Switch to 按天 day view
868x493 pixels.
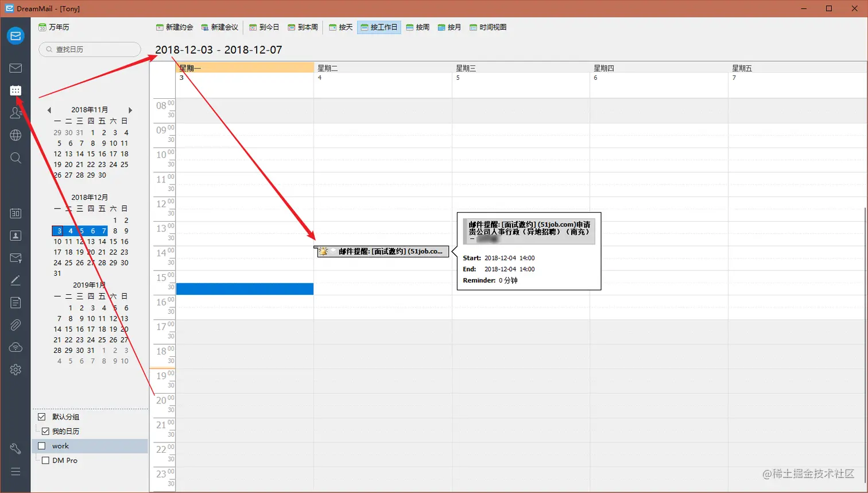(x=340, y=27)
